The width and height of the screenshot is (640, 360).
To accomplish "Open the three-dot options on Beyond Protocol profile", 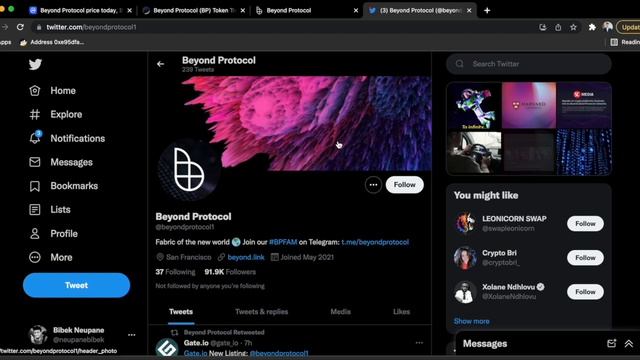I will 373,185.
